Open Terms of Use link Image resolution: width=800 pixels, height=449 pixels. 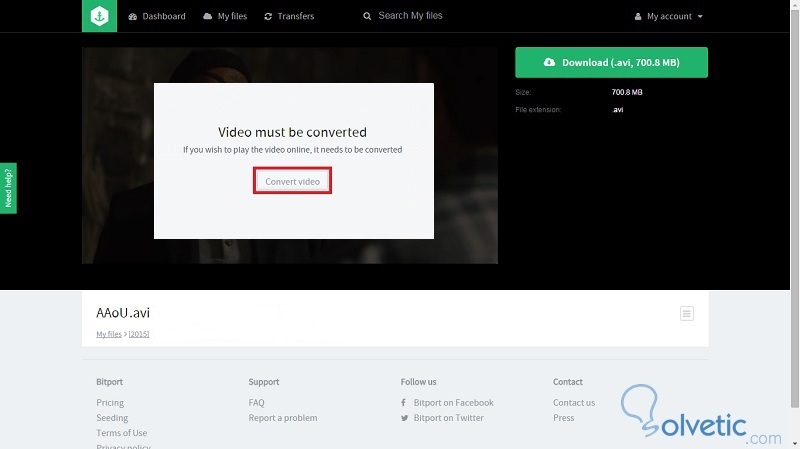point(121,433)
